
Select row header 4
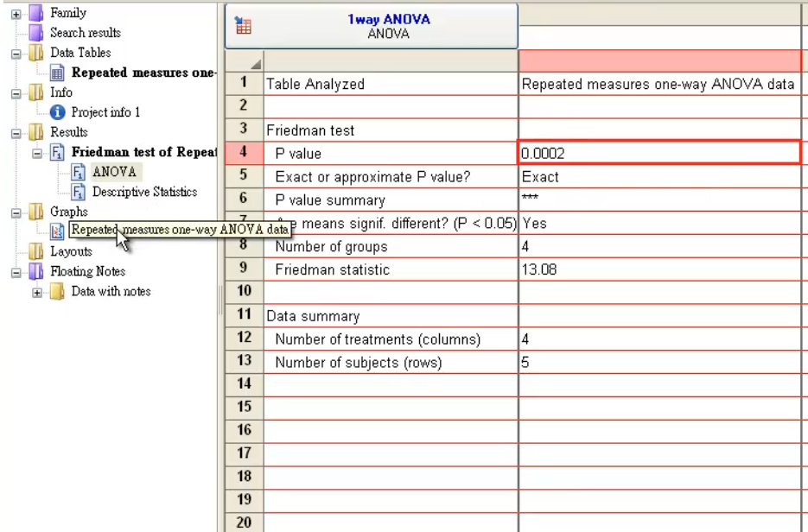coord(245,153)
